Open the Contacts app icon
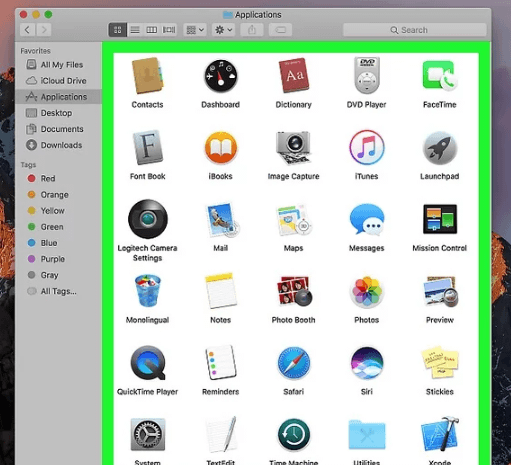This screenshot has height=465, width=511. (147, 76)
